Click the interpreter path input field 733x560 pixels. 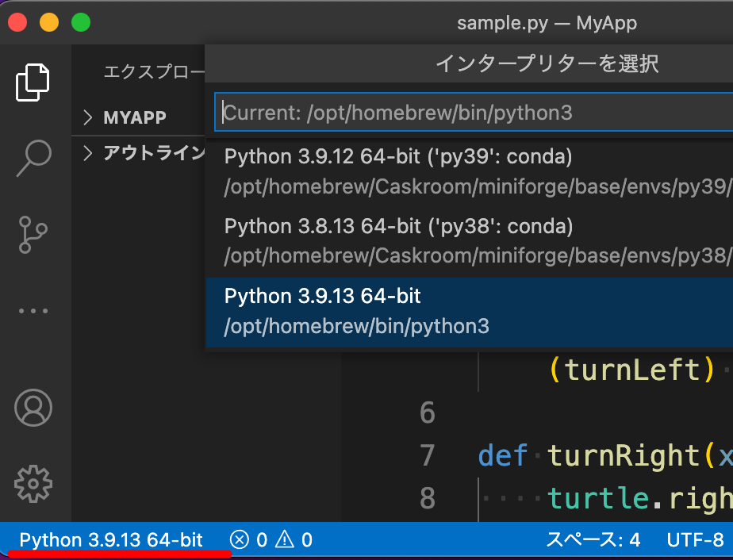[x=476, y=113]
